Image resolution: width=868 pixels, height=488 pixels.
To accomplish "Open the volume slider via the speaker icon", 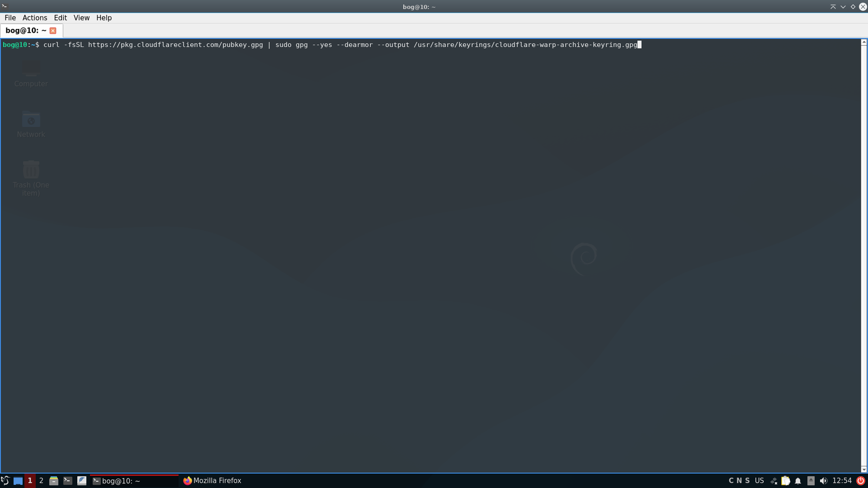I will coord(824,480).
